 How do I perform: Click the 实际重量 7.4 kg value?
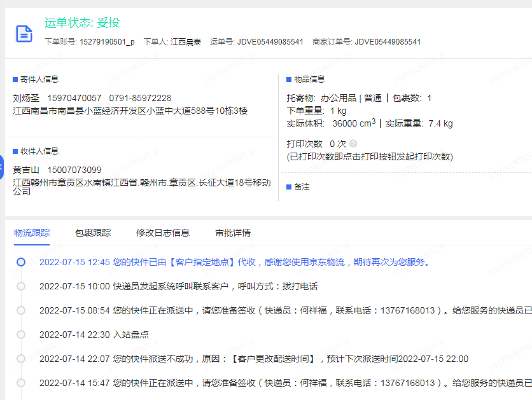pyautogui.click(x=419, y=123)
